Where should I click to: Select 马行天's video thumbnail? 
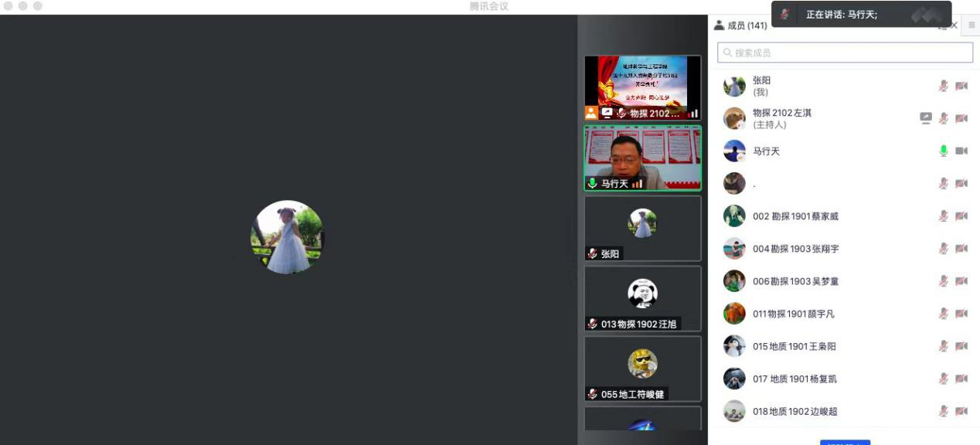tap(642, 158)
